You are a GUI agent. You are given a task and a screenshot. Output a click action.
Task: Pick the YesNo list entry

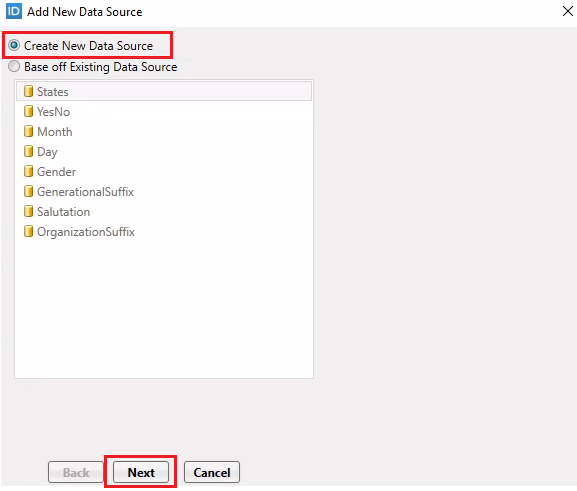coord(164,111)
